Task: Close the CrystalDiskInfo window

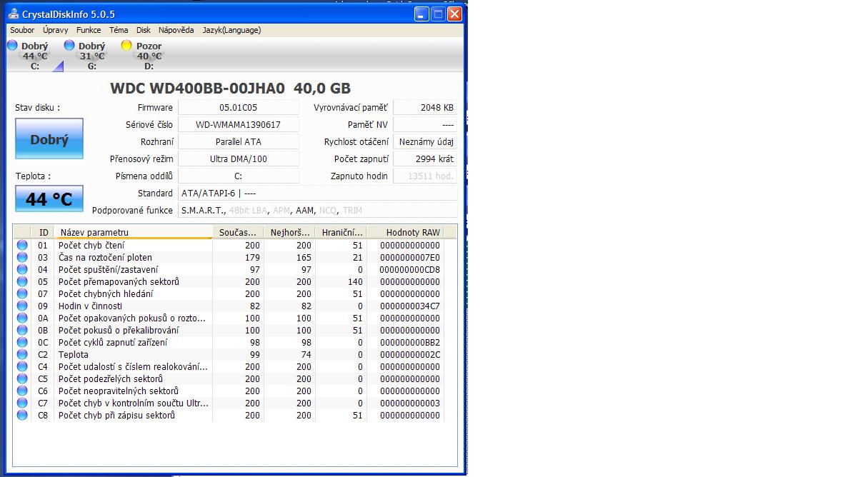Action: tap(454, 14)
